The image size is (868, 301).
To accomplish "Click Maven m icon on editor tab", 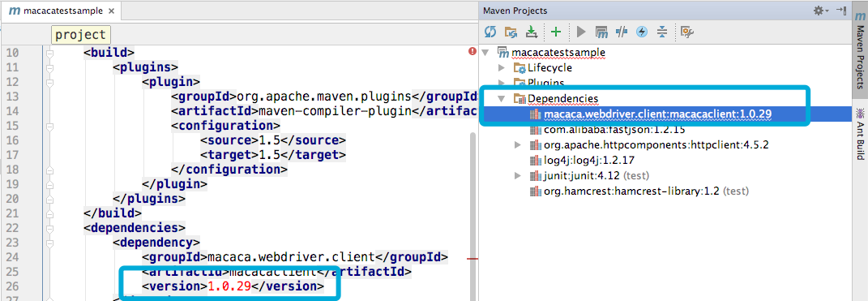I will tap(15, 11).
